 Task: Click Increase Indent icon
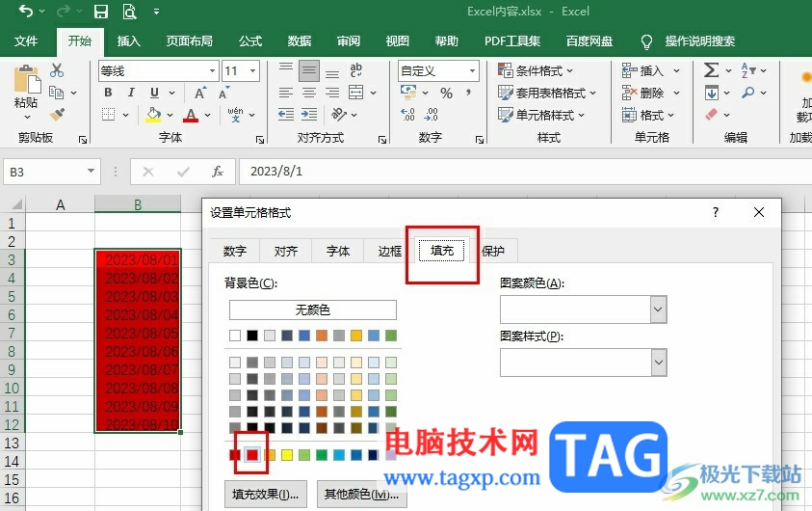309,114
